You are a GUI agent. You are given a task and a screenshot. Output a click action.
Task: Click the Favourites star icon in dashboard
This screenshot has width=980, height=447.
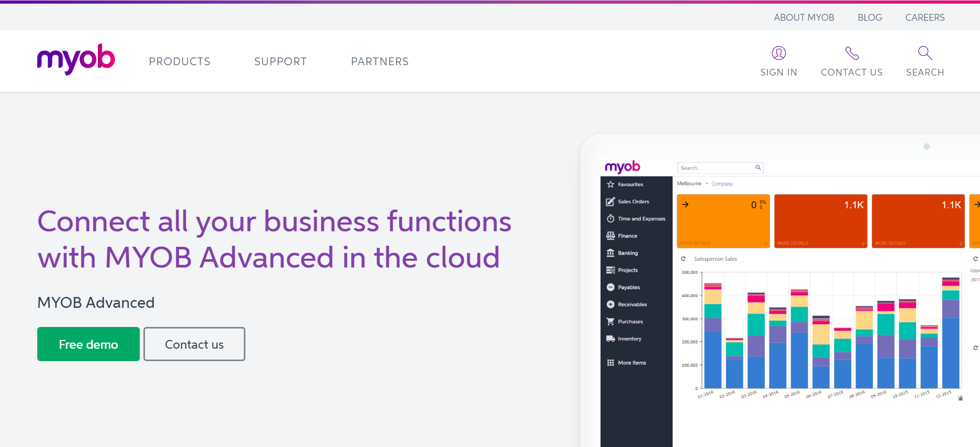(610, 184)
